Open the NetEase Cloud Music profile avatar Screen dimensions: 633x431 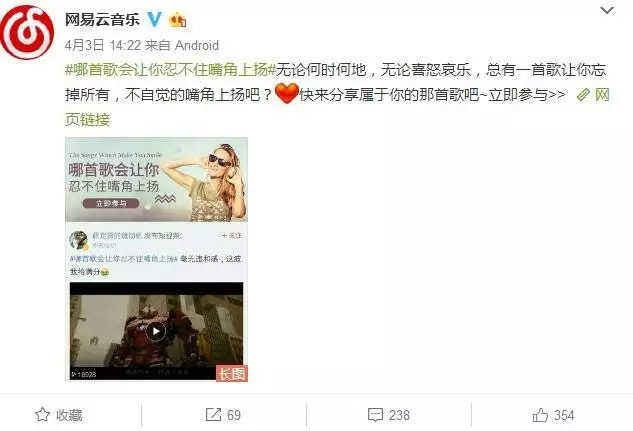coord(27,32)
